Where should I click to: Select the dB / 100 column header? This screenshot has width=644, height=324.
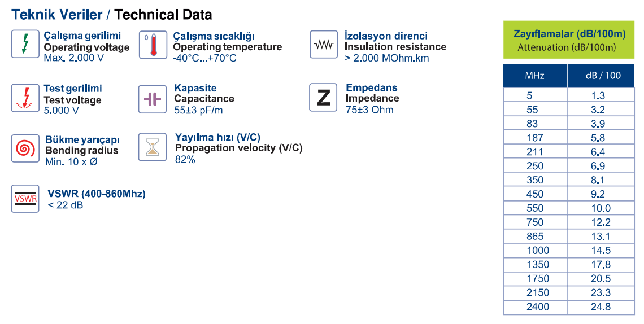(601, 76)
